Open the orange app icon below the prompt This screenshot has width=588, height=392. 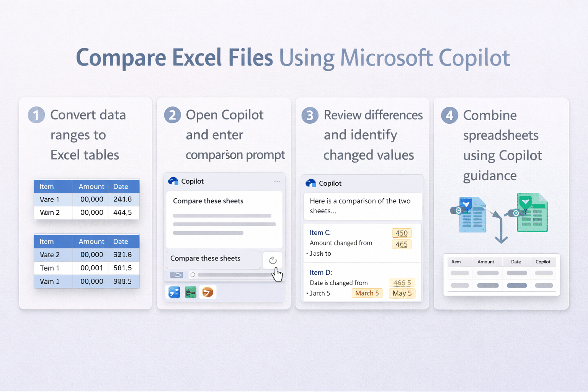207,292
